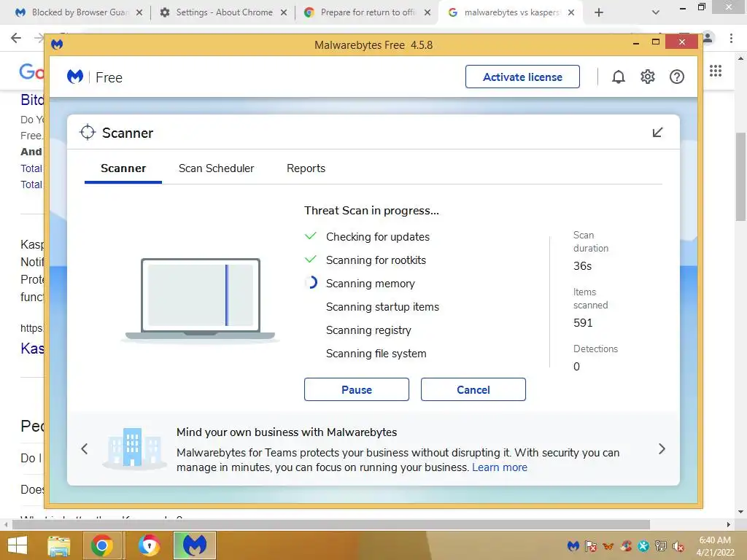Open a new Chrome tab with plus

[x=599, y=12]
